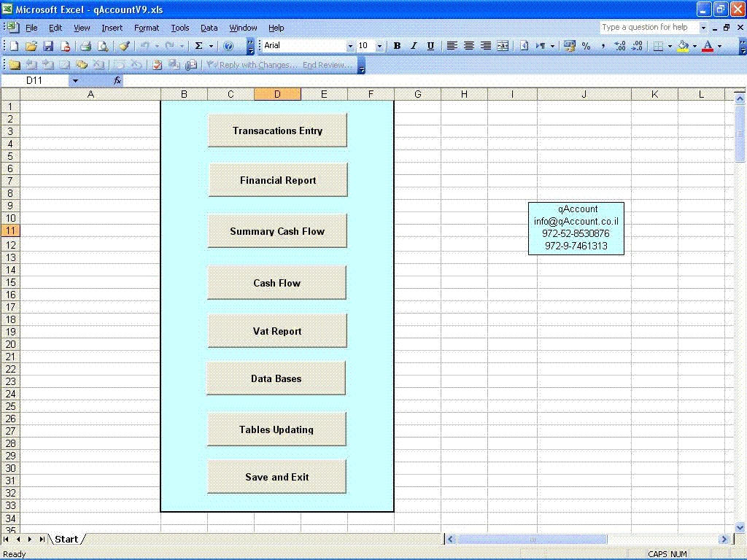Toggle Center alignment

pyautogui.click(x=469, y=46)
